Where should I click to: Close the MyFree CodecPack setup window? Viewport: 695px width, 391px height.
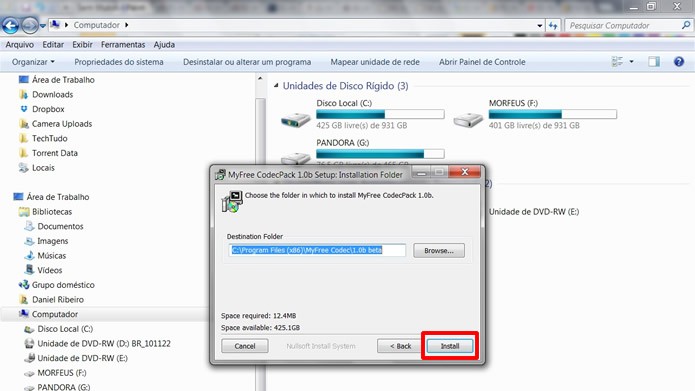click(x=464, y=172)
